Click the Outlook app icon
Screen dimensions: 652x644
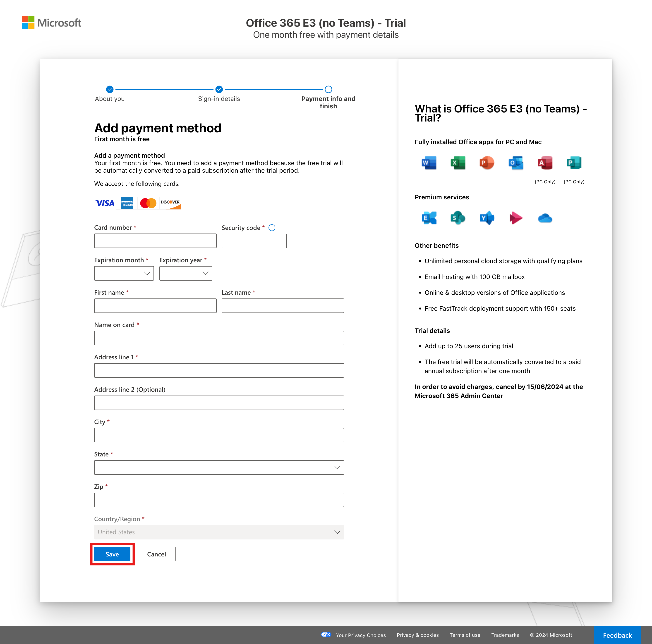[516, 163]
